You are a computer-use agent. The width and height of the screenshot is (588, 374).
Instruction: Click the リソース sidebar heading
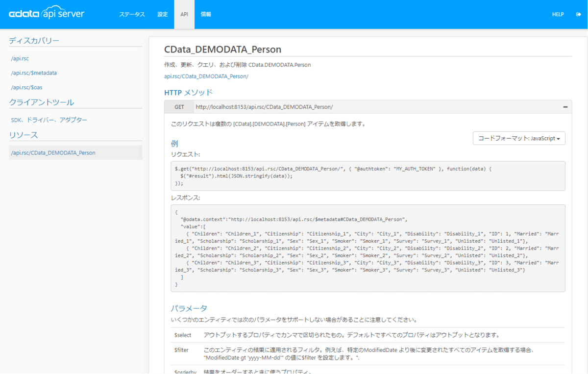(24, 134)
